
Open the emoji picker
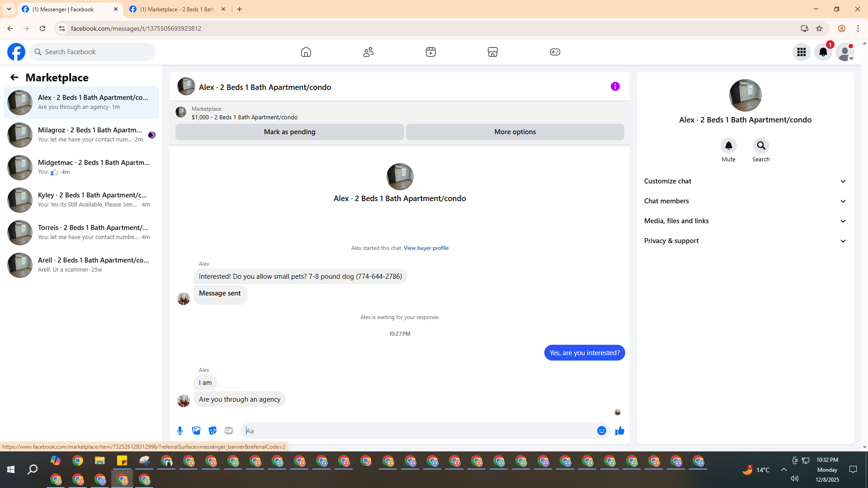click(x=602, y=431)
